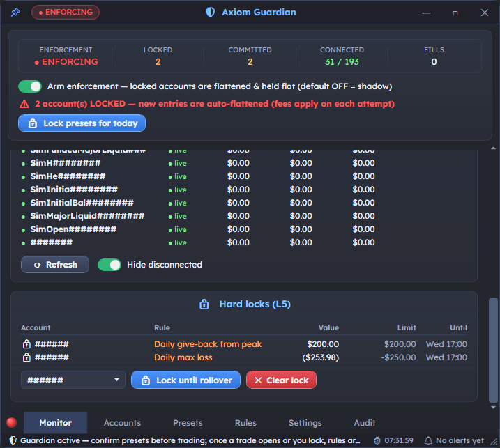500x448 pixels.
Task: Open the Audit tab
Action: coord(365,423)
